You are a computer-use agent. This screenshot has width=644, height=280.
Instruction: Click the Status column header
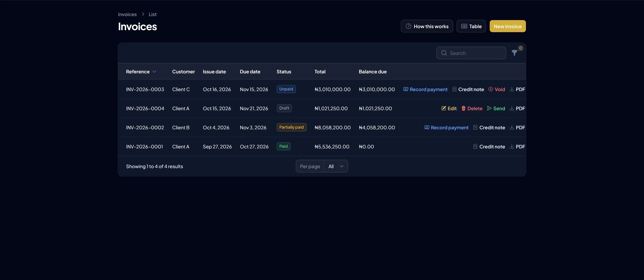(x=284, y=72)
